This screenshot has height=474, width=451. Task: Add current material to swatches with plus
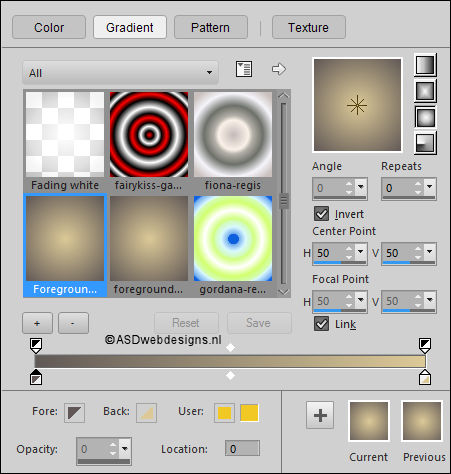(320, 415)
